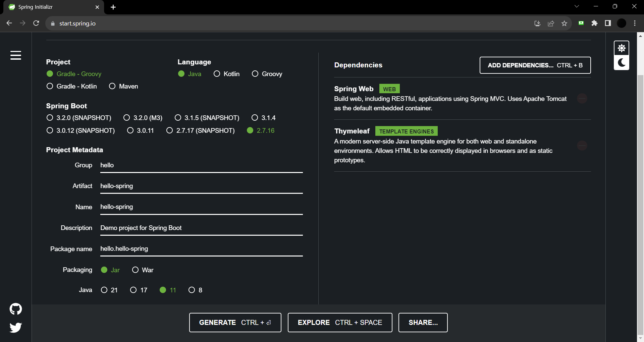This screenshot has width=644, height=342.
Task: Click the TEMPLATE ENGINES tag on Thymeleaf
Action: click(407, 131)
